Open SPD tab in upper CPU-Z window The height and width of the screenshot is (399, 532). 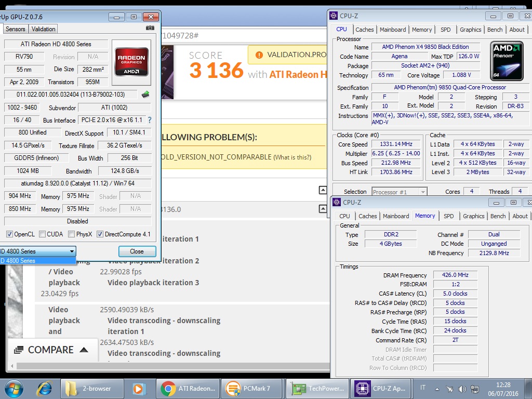tap(445, 30)
